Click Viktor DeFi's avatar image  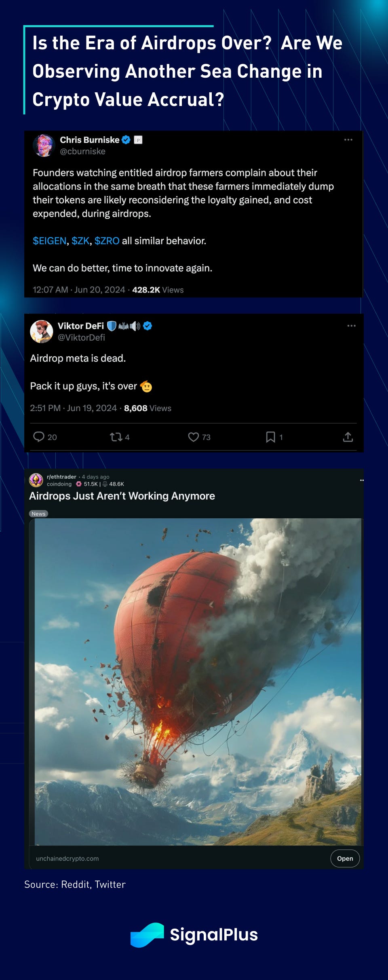point(41,331)
